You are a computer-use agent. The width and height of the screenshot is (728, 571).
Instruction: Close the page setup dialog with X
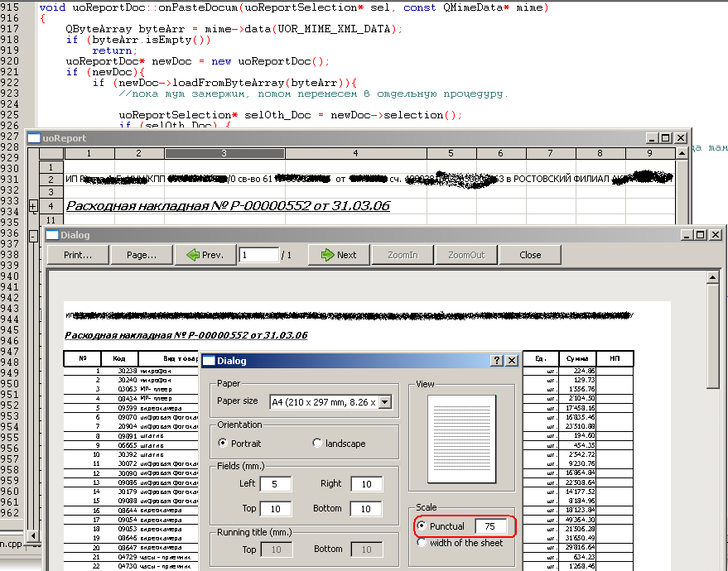[x=512, y=361]
